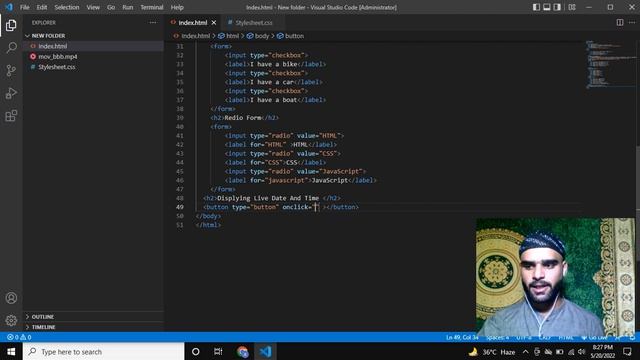640x360 pixels.
Task: Open the View menu
Action: pyautogui.click(x=93, y=7)
